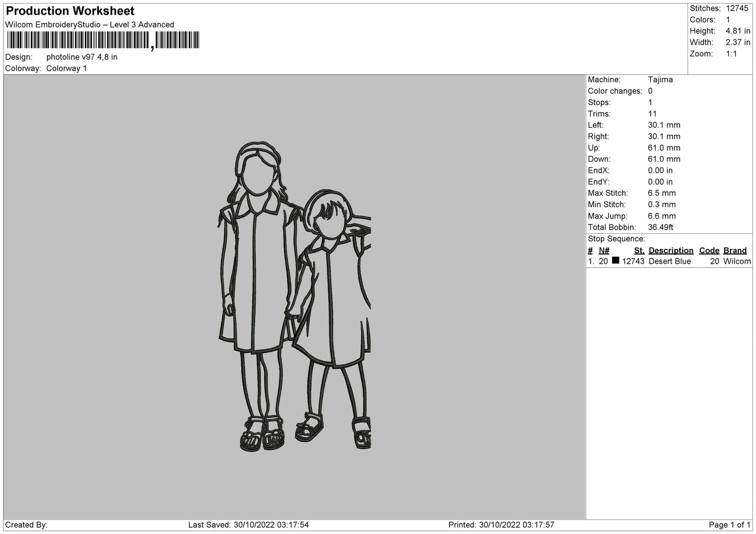Viewport: 756px width, 534px height.
Task: Click the Max Stitch value 6.5 mm
Action: tap(662, 194)
